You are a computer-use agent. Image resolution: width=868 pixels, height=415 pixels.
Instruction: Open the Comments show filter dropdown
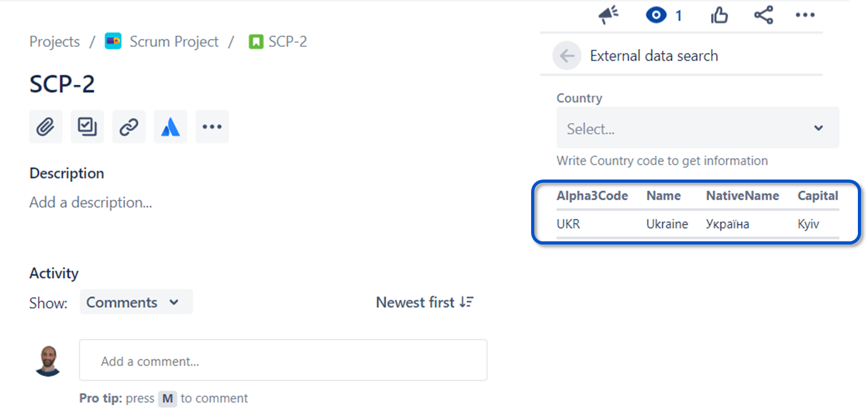136,302
